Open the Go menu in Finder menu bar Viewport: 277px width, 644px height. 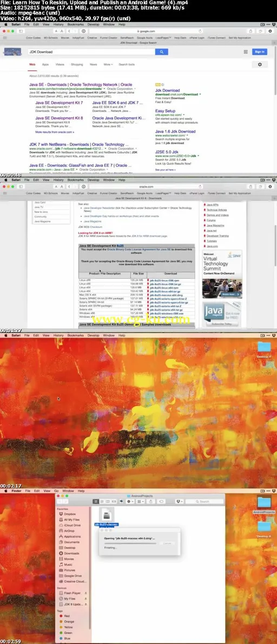(57, 491)
